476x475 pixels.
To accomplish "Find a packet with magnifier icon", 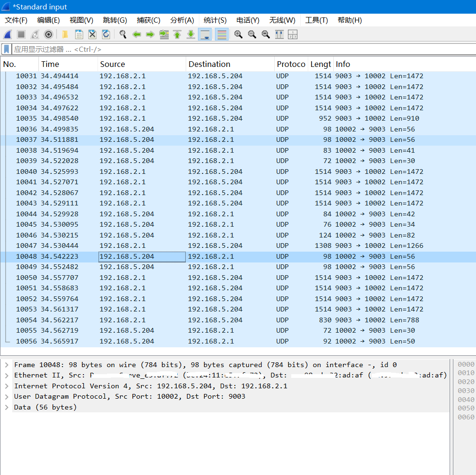I will 123,34.
